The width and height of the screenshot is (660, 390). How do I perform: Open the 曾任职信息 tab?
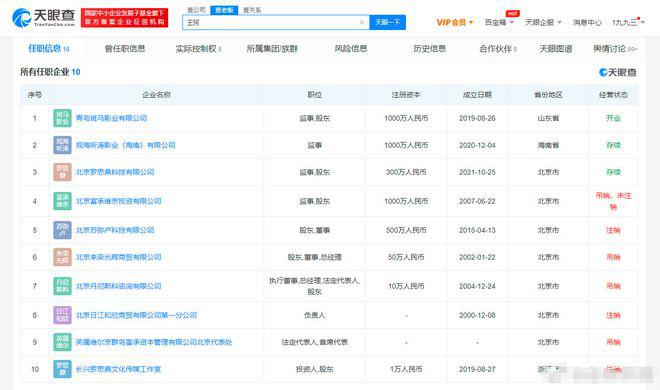(x=125, y=49)
